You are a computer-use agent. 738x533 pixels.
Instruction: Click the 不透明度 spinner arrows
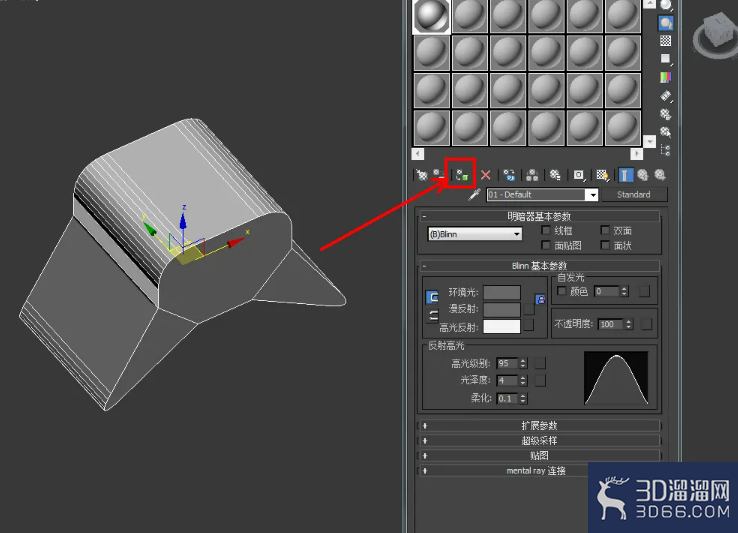tap(629, 324)
